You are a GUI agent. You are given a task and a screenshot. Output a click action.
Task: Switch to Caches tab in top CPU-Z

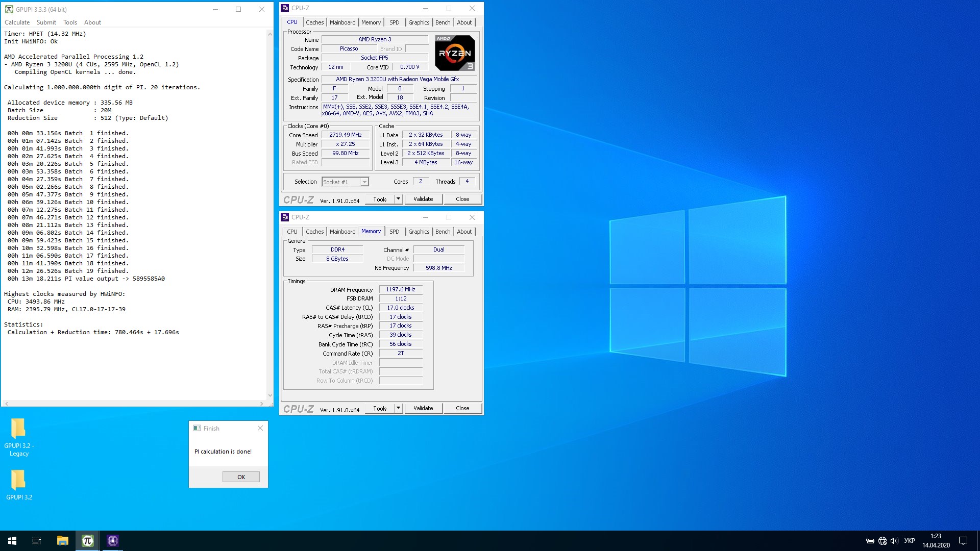click(x=315, y=22)
